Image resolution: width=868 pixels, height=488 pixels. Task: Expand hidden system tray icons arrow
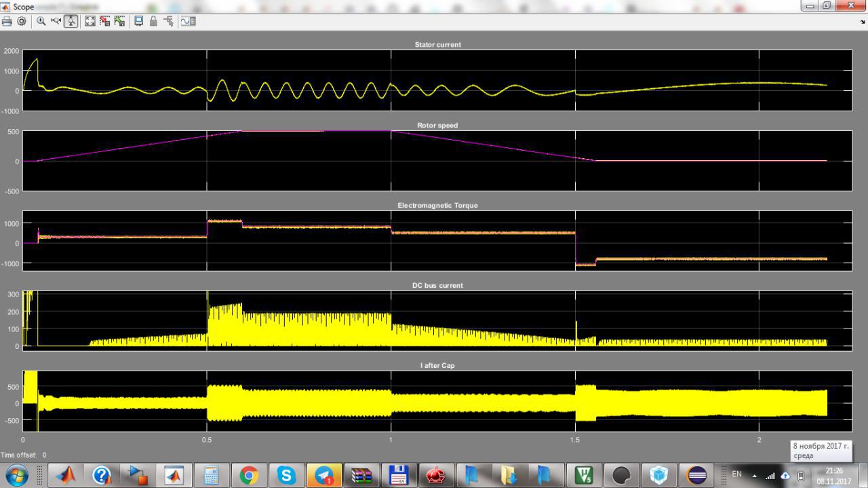[x=755, y=475]
